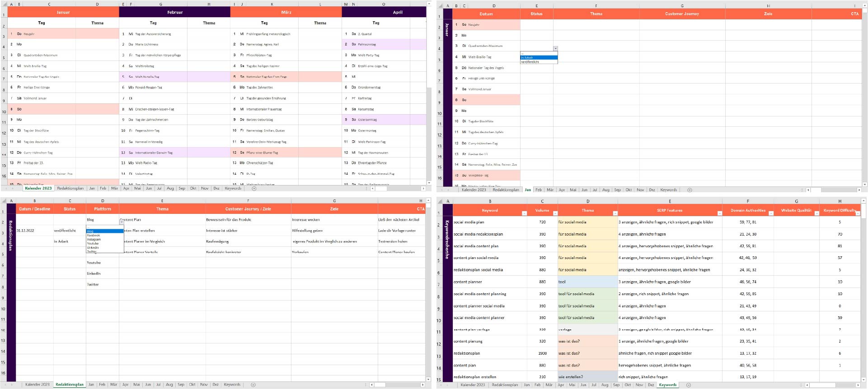Viewport: 868px width, 389px height.
Task: Click down arrow of Keywords window vertical scrollbar
Action: pyautogui.click(x=864, y=379)
